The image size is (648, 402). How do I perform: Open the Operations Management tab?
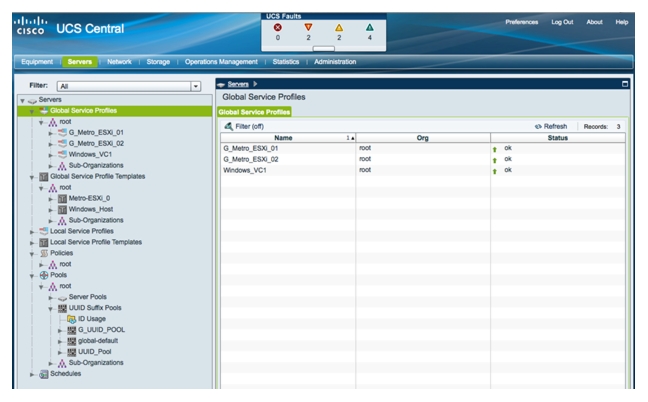point(221,62)
